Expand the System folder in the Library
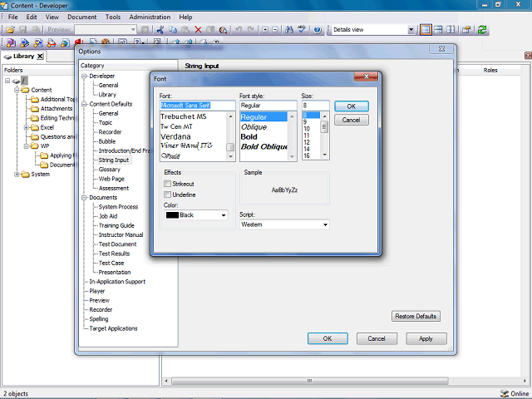The width and height of the screenshot is (532, 399). (x=17, y=175)
